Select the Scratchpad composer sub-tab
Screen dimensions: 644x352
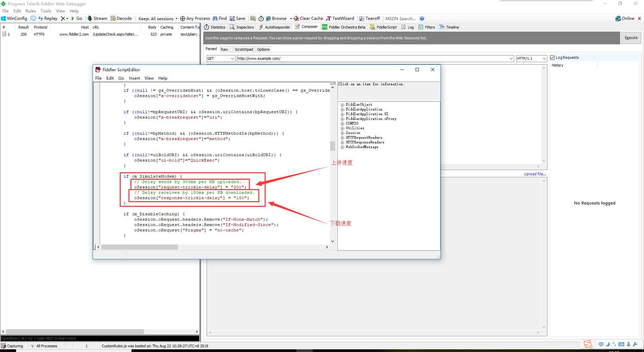(x=244, y=49)
